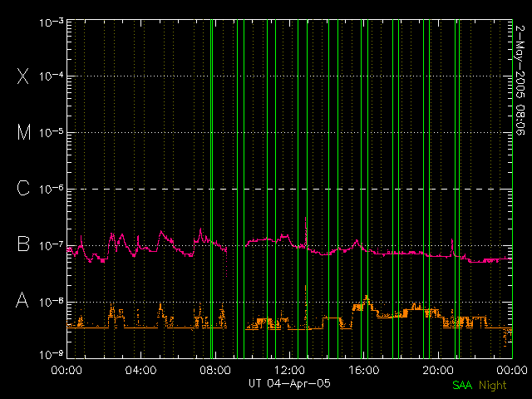Click the 10^-4 y-axis value
Viewport: 532px width, 399px height.
tap(52, 76)
